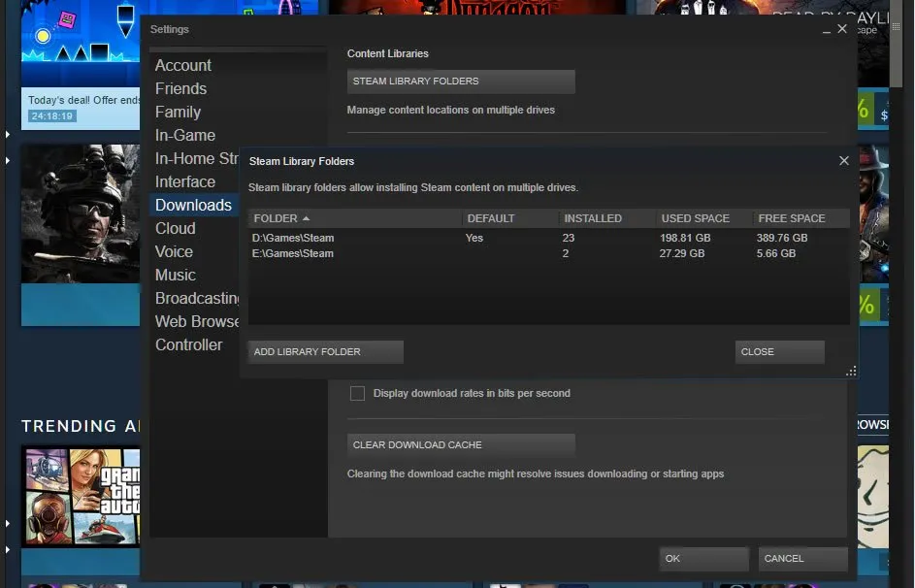Click the store page scrollbar thumb
915x588 pixels.
896,44
